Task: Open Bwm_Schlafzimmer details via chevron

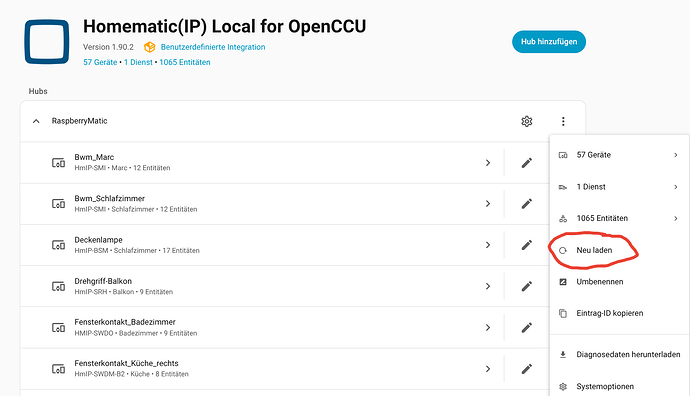Action: [x=488, y=204]
